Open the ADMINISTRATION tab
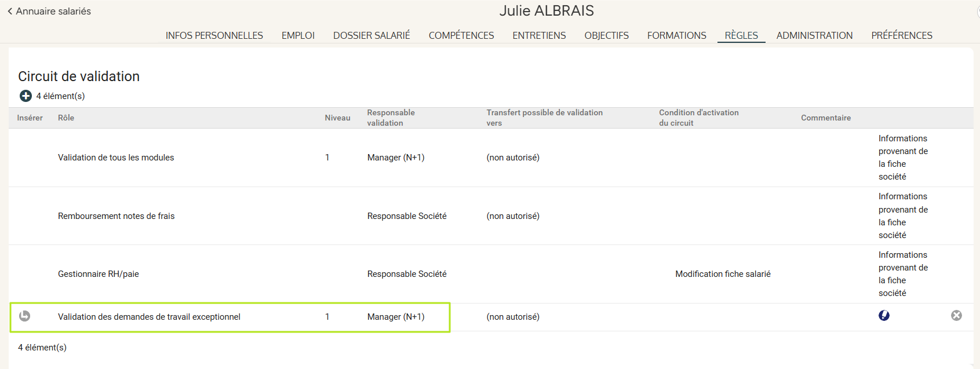The height and width of the screenshot is (369, 980). 814,35
